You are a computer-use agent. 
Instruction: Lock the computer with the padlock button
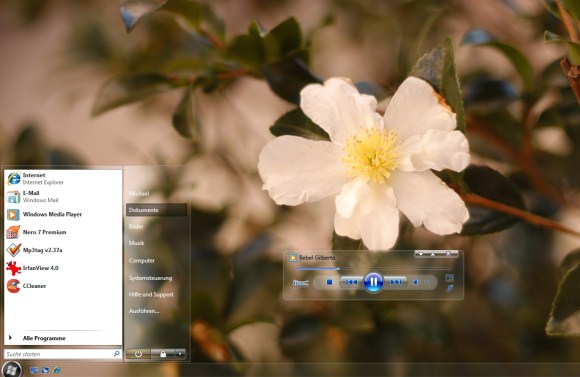pos(163,354)
